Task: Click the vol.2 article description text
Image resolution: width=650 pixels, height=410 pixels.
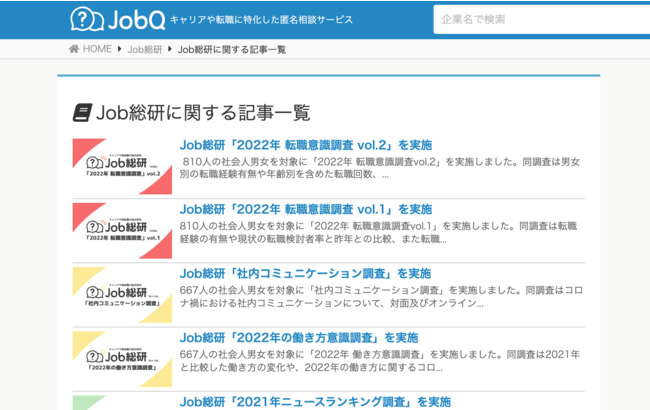Action: (x=380, y=167)
